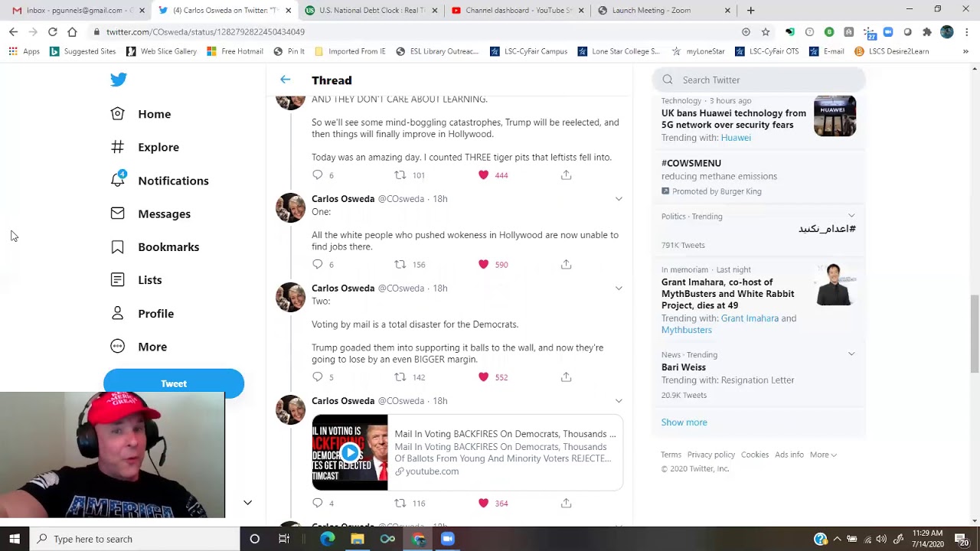Share the 'One:' tweet

[566, 264]
